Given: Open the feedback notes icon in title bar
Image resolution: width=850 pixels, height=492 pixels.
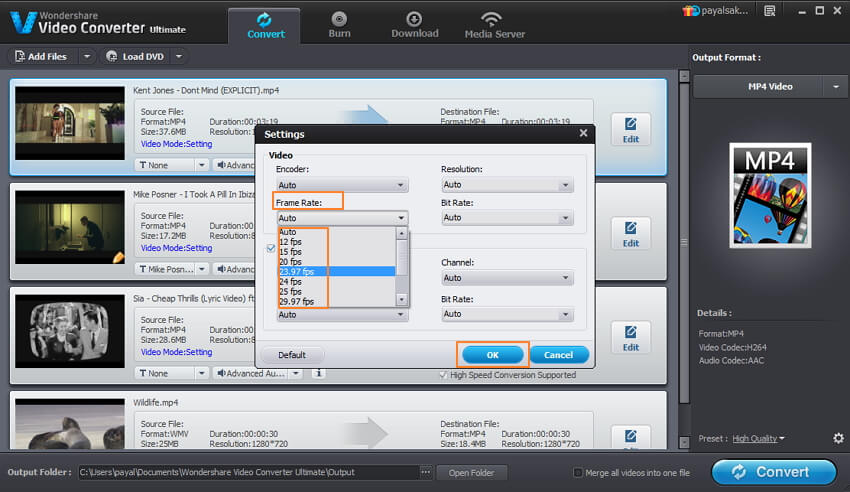Looking at the screenshot, I should tap(769, 11).
